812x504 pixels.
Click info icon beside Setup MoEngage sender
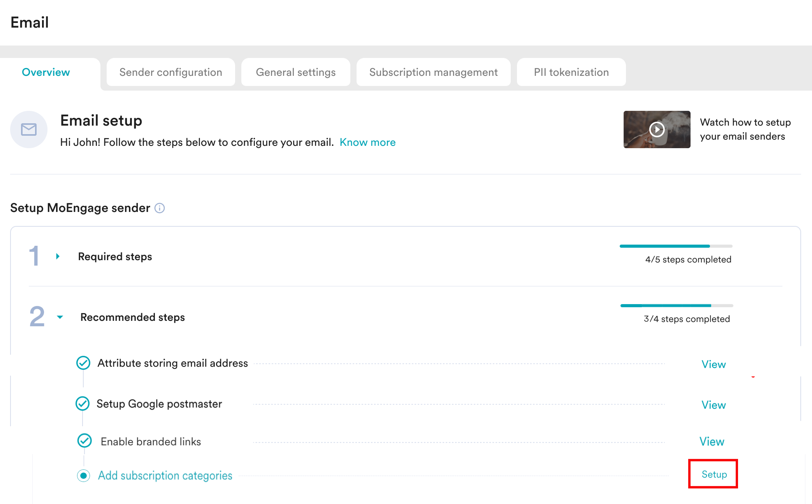pyautogui.click(x=160, y=208)
